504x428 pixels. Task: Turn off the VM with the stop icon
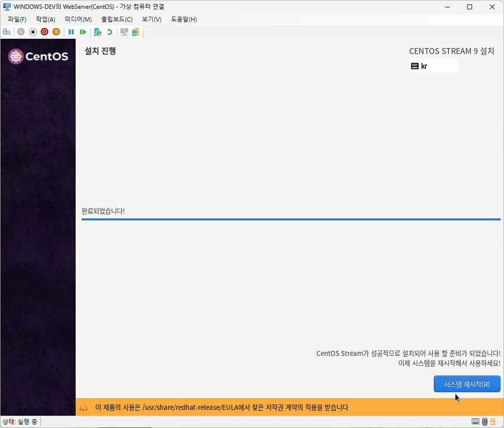click(x=32, y=31)
